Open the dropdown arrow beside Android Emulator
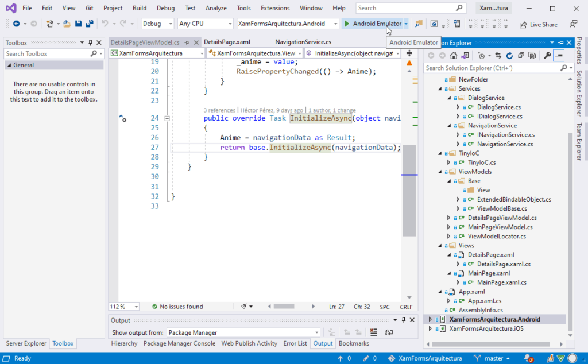This screenshot has height=364, width=588. 406,24
